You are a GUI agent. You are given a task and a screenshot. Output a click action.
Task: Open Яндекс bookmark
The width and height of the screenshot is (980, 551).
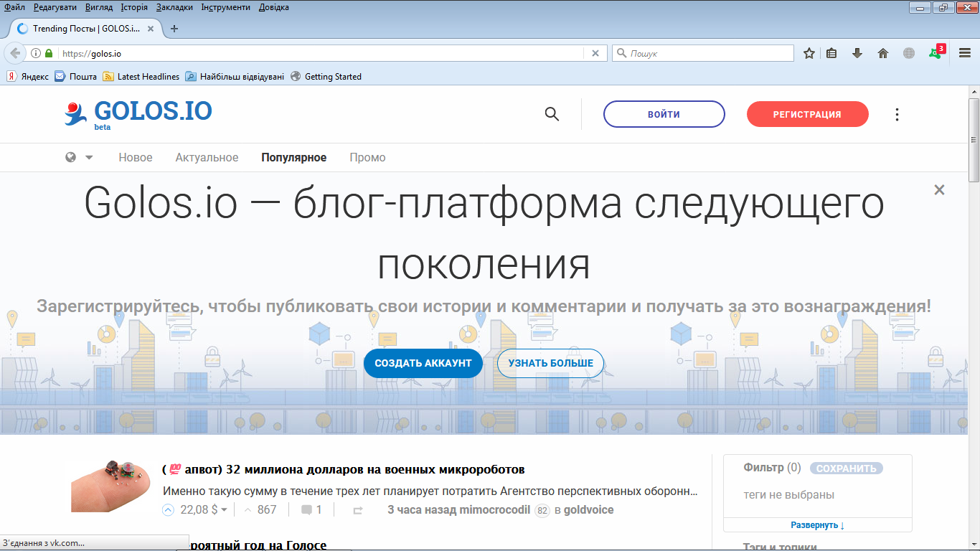point(28,77)
